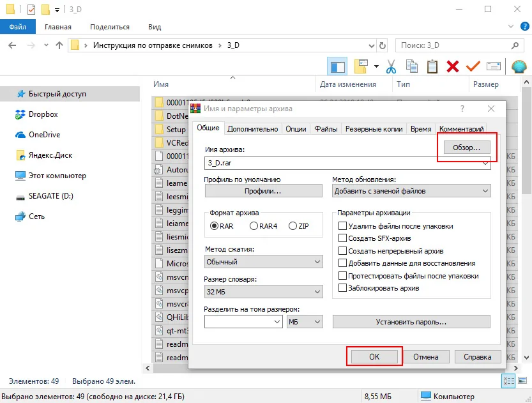Click the orange checkmark toolbar icon
This screenshot has height=403, width=532.
coord(473,66)
